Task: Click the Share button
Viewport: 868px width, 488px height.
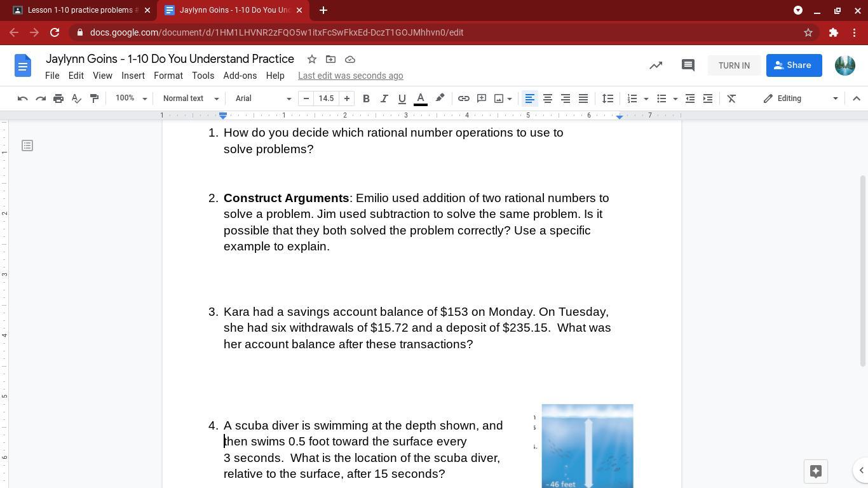Action: pos(794,65)
